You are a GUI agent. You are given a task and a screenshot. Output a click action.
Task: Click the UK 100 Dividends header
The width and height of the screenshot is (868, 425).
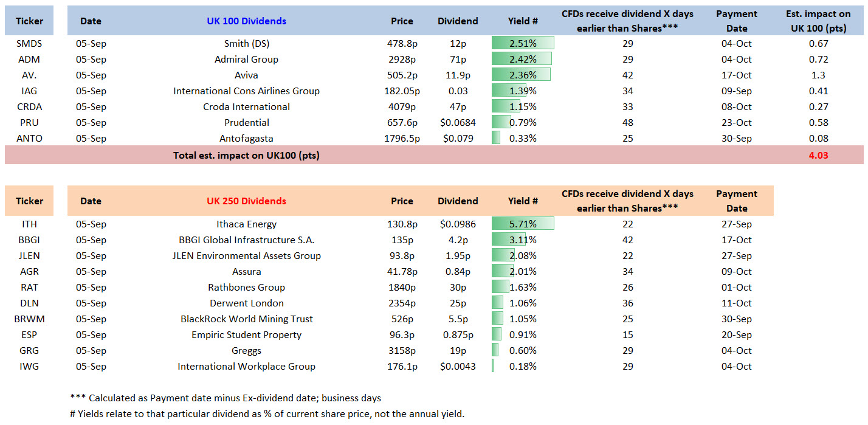point(246,21)
